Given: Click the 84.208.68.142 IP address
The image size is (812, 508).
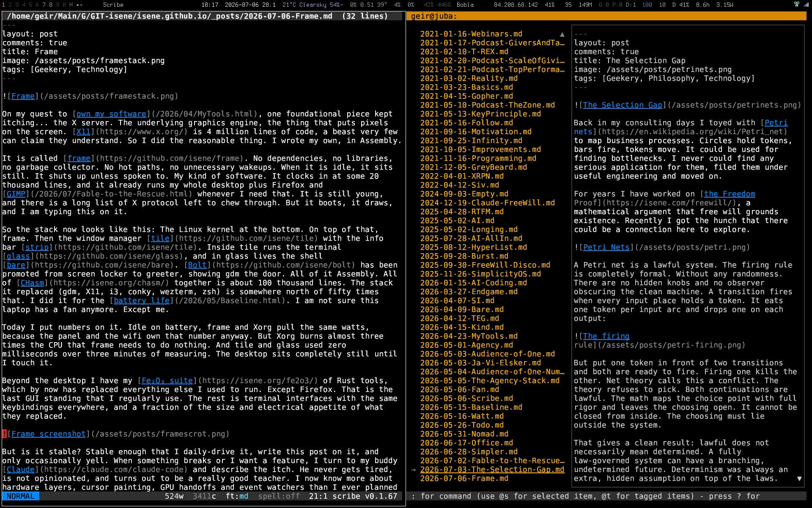Looking at the screenshot, I should (x=516, y=5).
